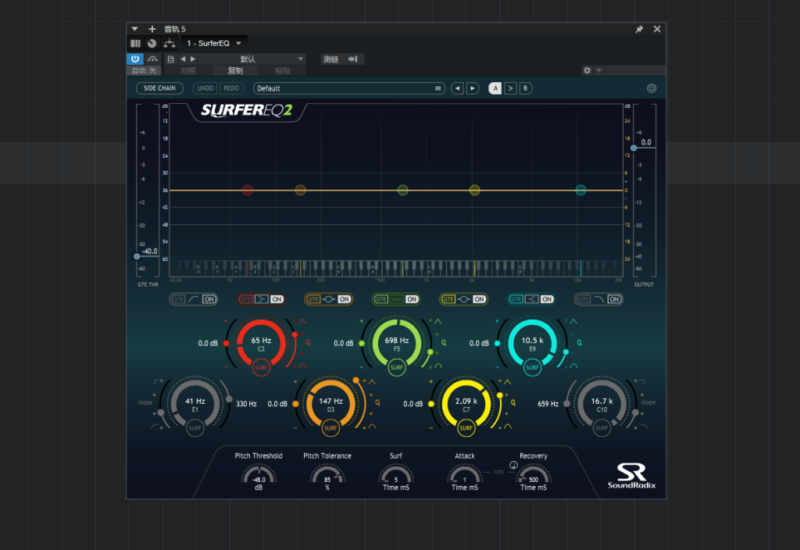This screenshot has width=800, height=550.
Task: Open the arrow next to host gear
Action: pos(599,70)
